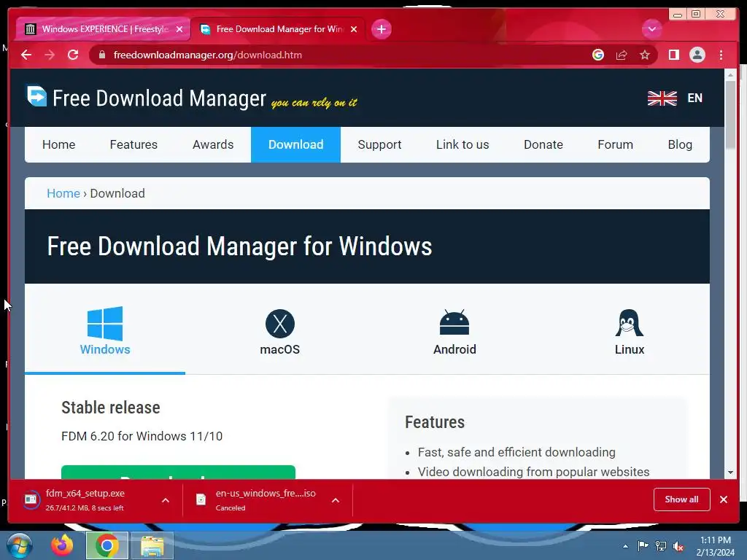Bookmark this page with the star icon

(x=645, y=55)
